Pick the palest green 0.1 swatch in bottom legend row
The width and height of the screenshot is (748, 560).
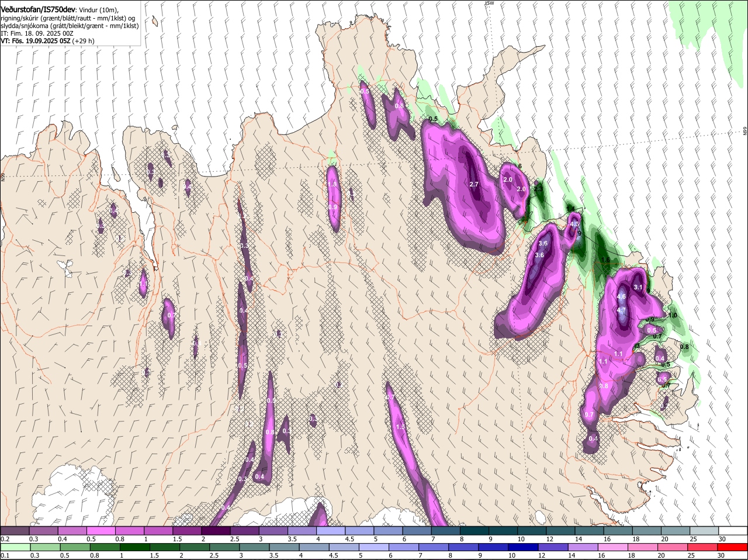(15, 547)
